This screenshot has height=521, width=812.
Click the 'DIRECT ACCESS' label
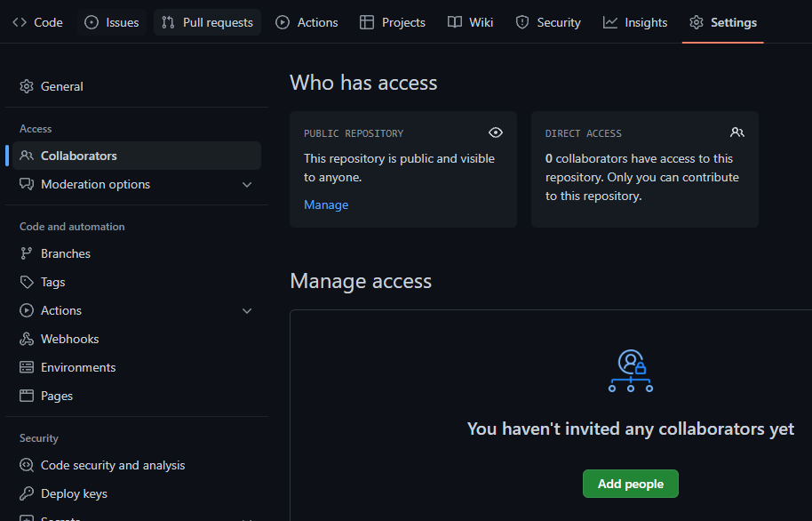[x=583, y=133]
